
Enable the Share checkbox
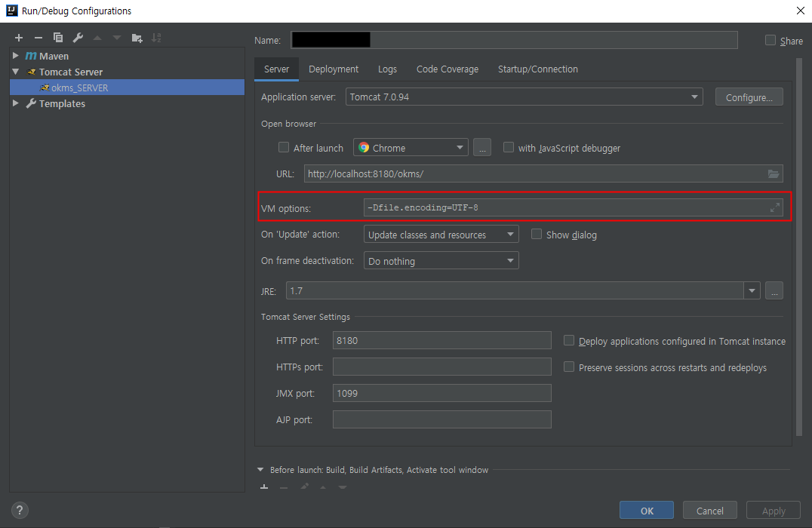click(x=770, y=41)
